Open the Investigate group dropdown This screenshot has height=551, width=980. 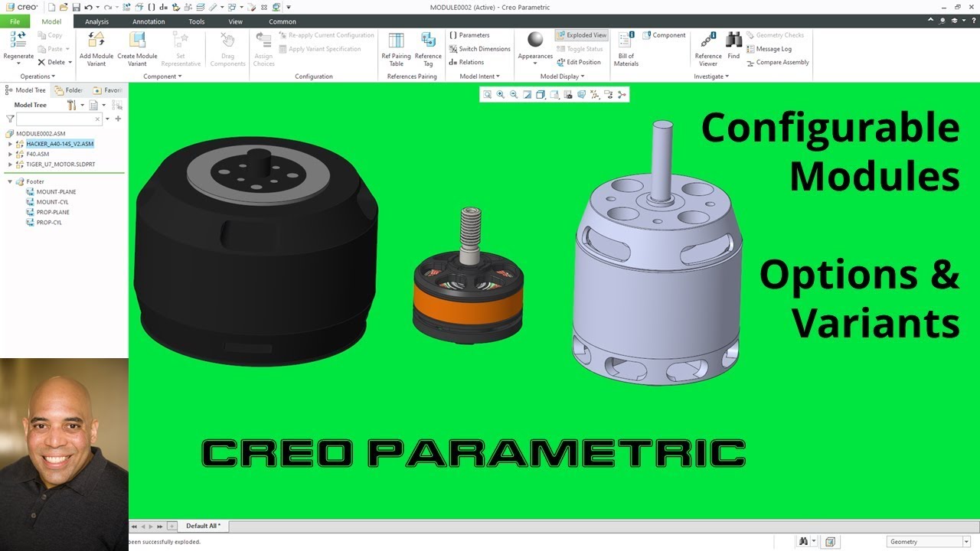point(711,77)
